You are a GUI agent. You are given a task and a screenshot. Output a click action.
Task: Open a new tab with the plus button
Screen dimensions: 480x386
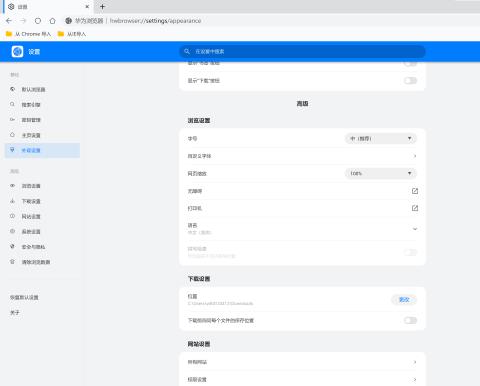pos(102,6)
